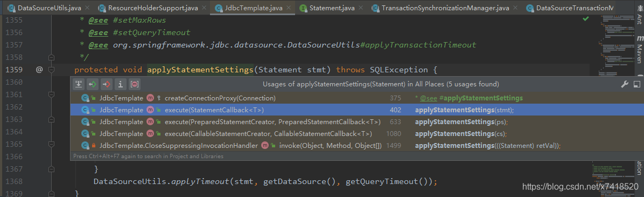
Task: Close the Statement.java tab
Action: [x=361, y=8]
